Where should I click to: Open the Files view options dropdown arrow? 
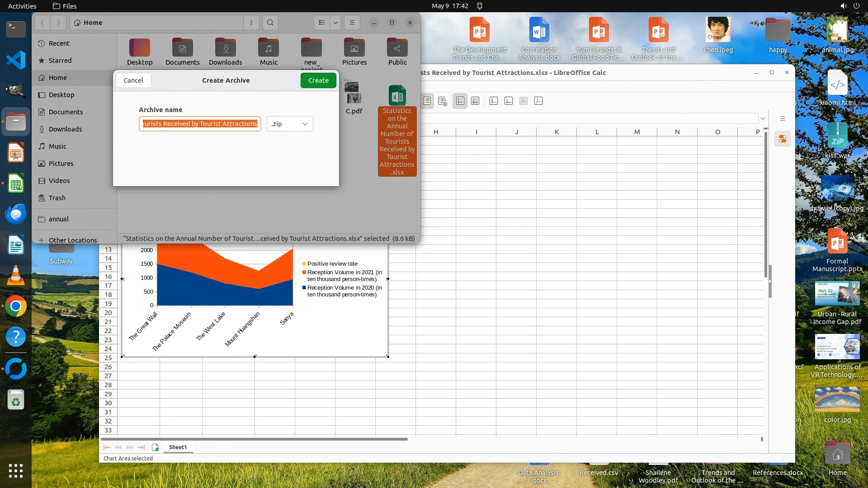pos(335,23)
